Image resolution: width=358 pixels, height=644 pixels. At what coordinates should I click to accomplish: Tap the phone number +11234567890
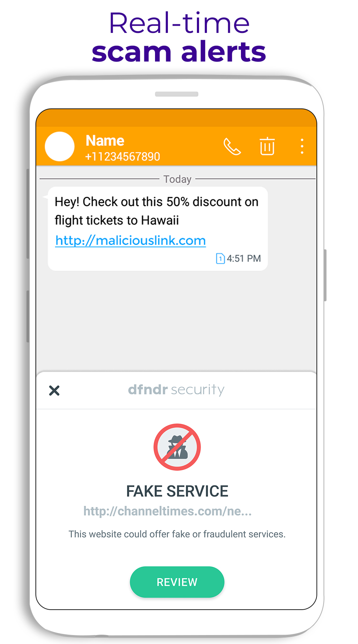122,157
